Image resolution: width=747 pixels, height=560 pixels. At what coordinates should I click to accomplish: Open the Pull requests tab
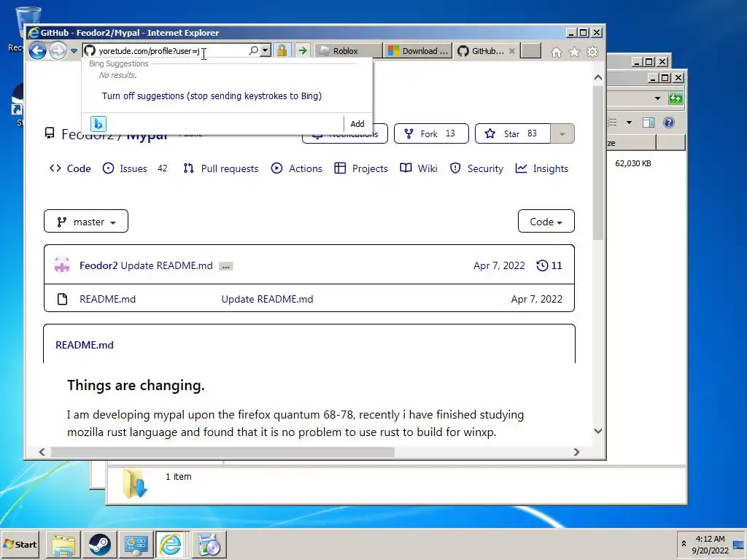pos(220,168)
